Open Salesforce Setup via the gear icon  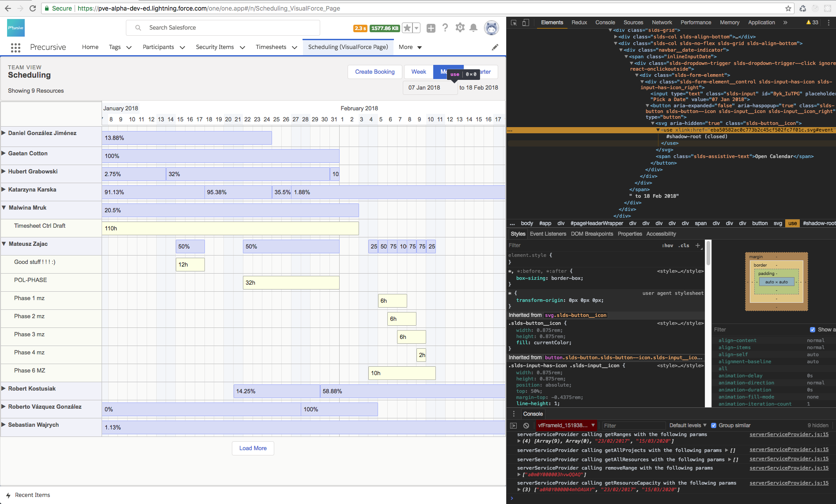[x=460, y=27]
